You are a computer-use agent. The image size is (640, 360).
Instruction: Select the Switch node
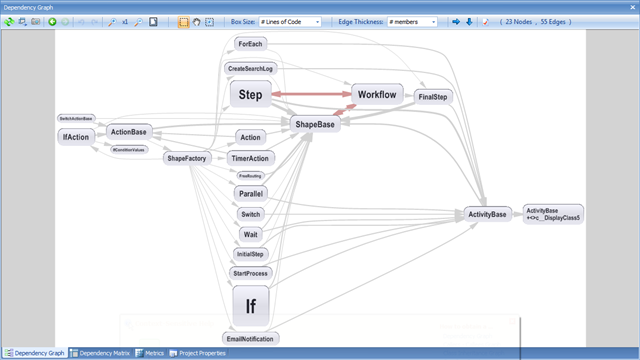251,214
